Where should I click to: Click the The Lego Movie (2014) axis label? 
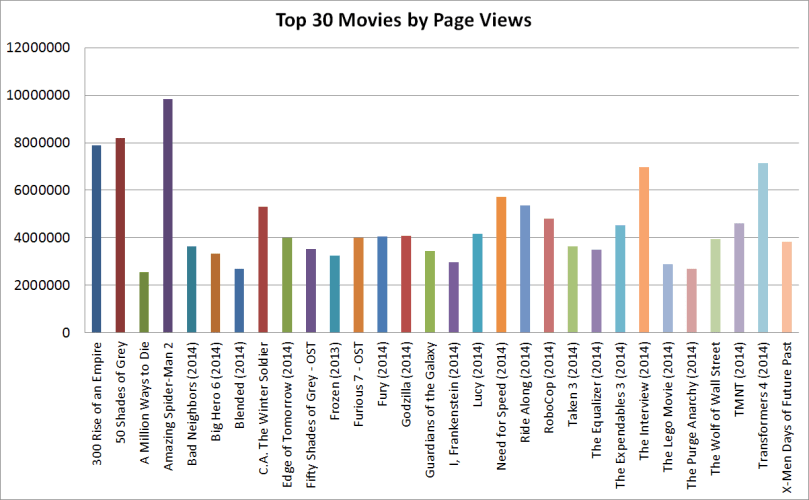(668, 407)
